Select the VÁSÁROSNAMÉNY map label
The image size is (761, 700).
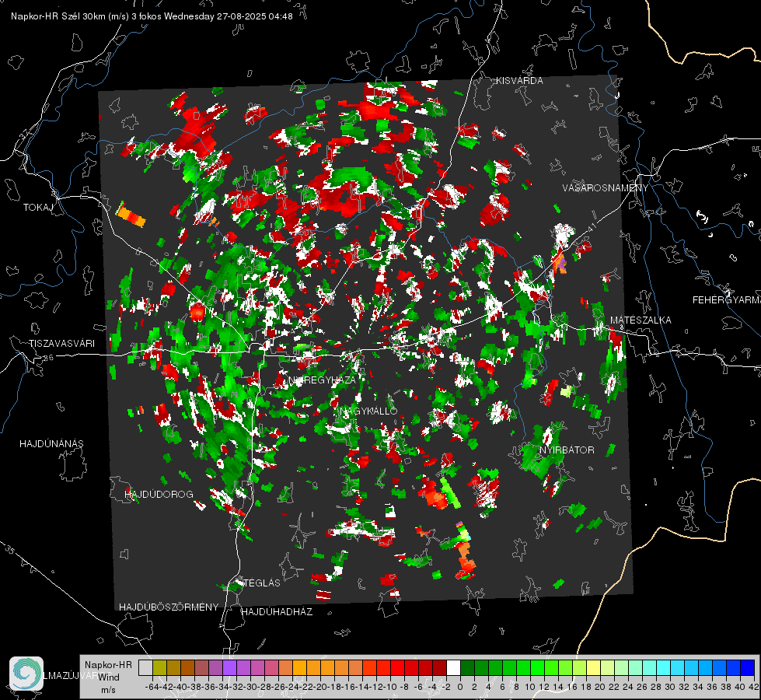point(606,188)
